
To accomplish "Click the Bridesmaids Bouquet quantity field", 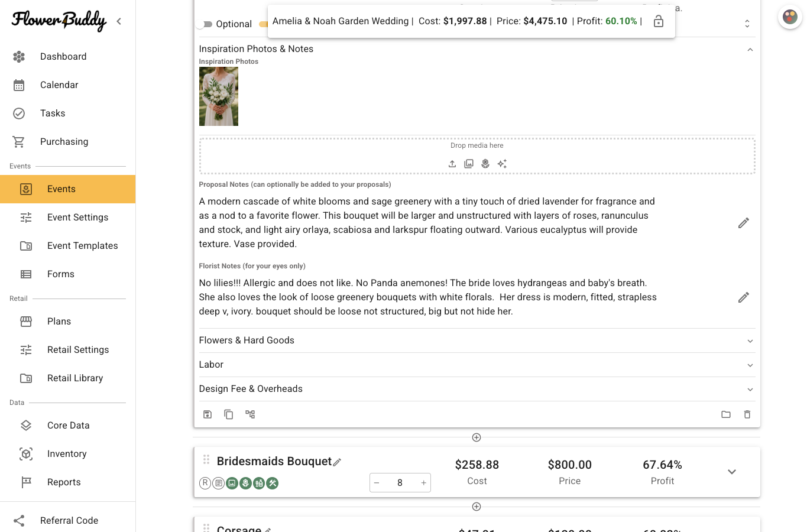I will (400, 483).
